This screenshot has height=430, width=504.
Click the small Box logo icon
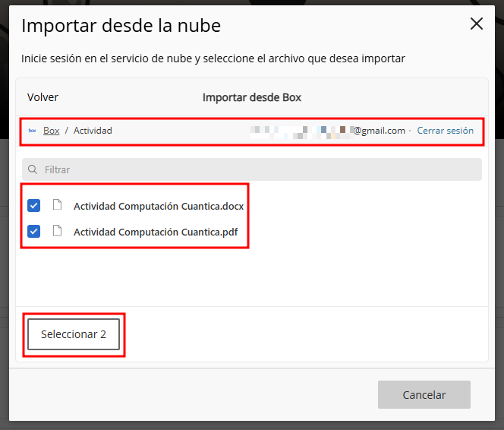32,131
